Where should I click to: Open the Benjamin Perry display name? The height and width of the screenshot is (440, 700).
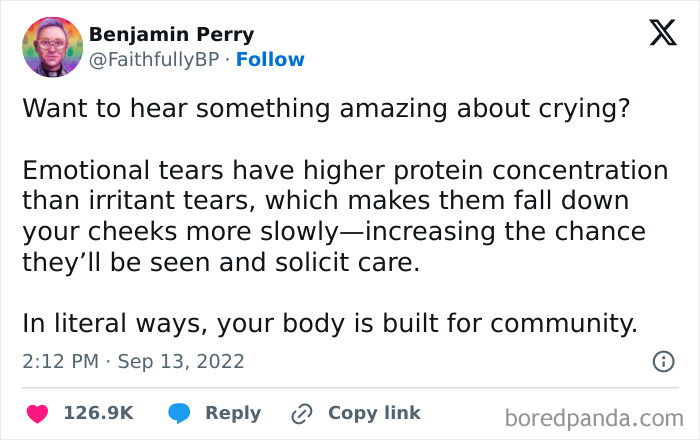click(171, 35)
